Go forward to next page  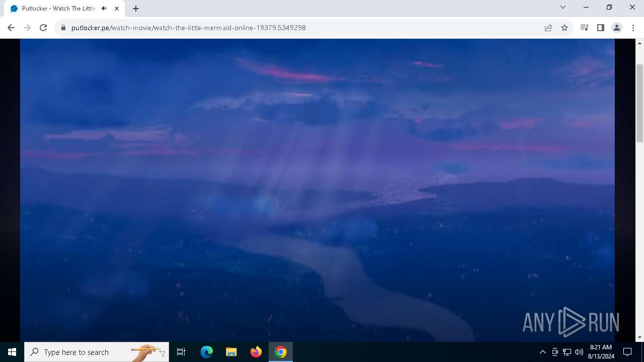pyautogui.click(x=27, y=28)
